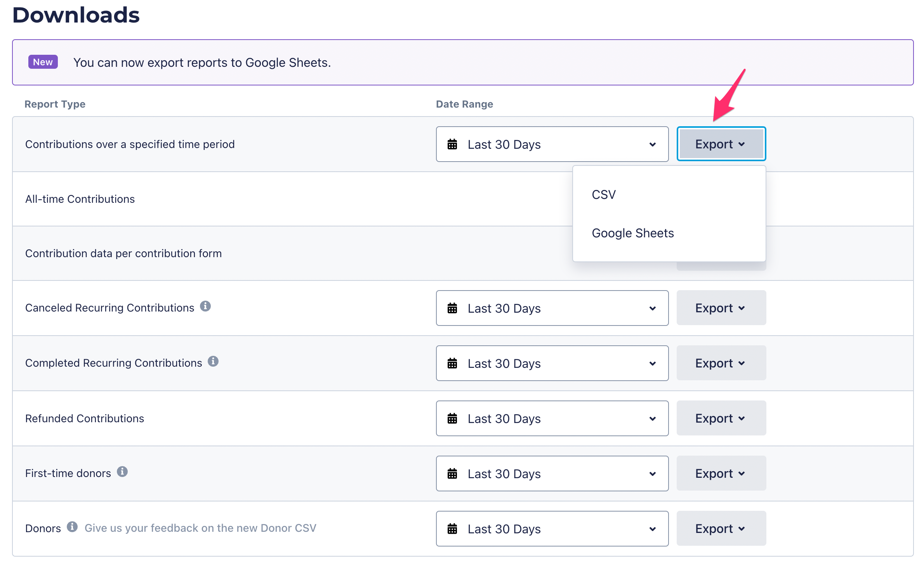Open date range dropdown for Refunded Contributions
The image size is (924, 571).
(x=552, y=418)
